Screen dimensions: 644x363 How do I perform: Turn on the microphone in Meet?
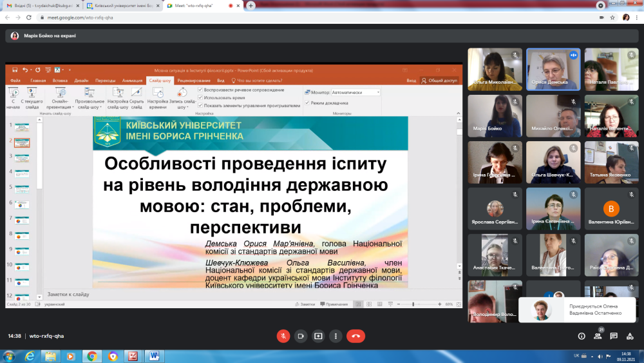coord(283,336)
